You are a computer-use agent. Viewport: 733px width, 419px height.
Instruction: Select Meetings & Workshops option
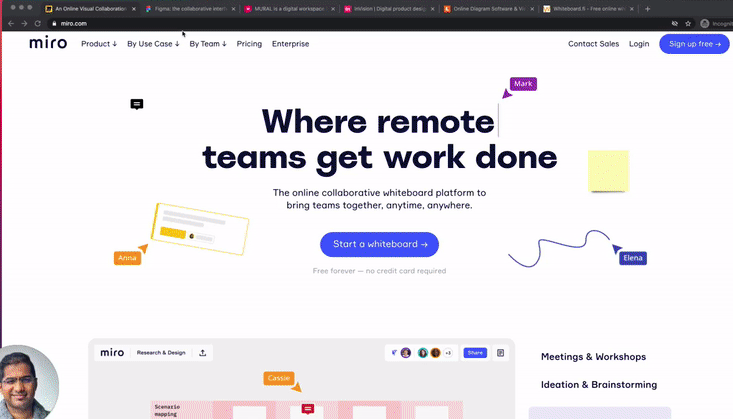coord(593,357)
